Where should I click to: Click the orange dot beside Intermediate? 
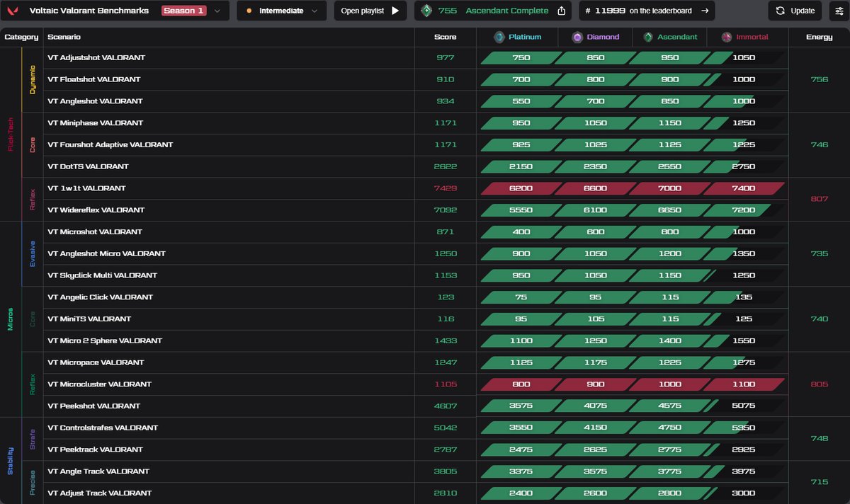tap(249, 11)
